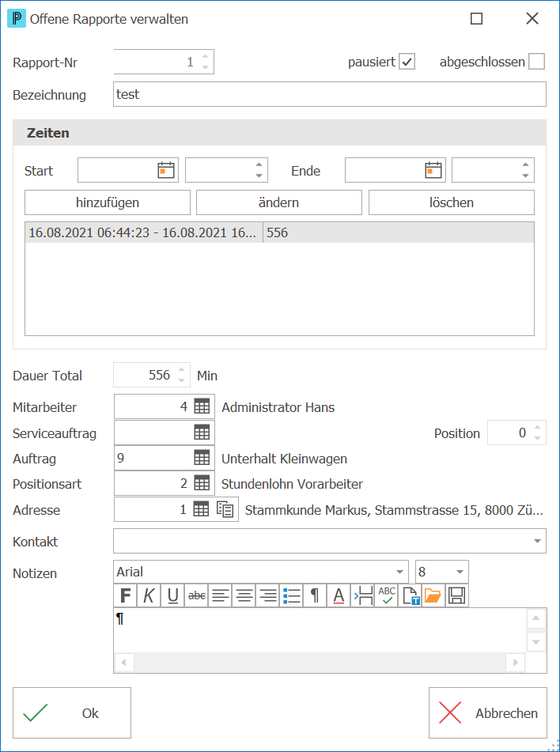This screenshot has width=560, height=752.
Task: Open the Auftrag lookup table
Action: point(202,459)
